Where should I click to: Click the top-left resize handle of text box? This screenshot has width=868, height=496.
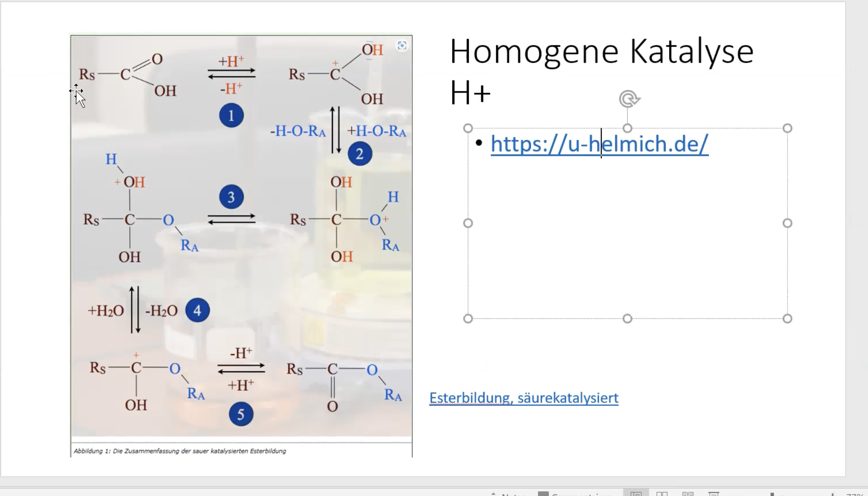click(x=468, y=128)
